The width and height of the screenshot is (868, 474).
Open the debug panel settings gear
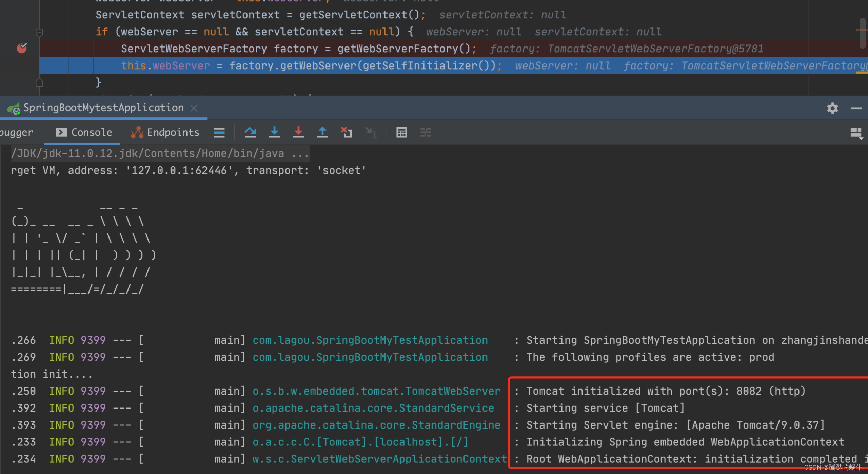pos(832,108)
